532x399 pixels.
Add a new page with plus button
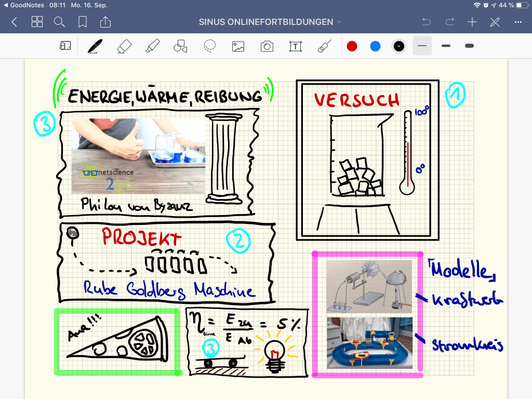[x=472, y=22]
